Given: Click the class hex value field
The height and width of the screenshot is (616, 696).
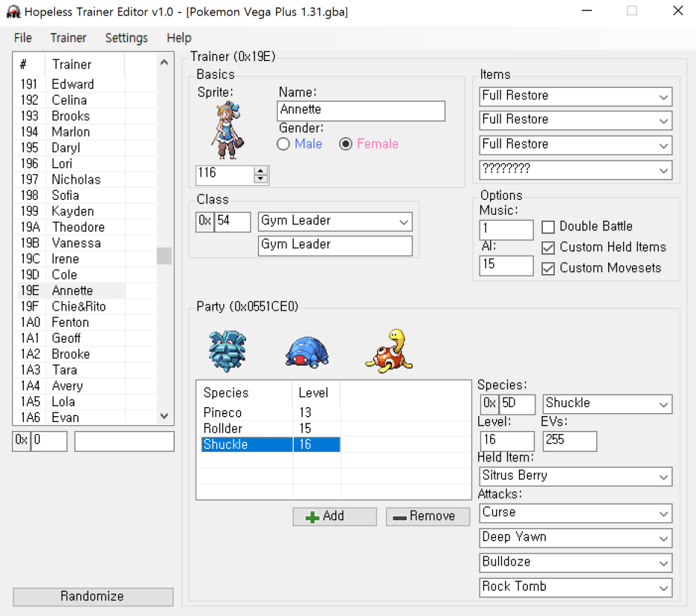Looking at the screenshot, I should 233,221.
